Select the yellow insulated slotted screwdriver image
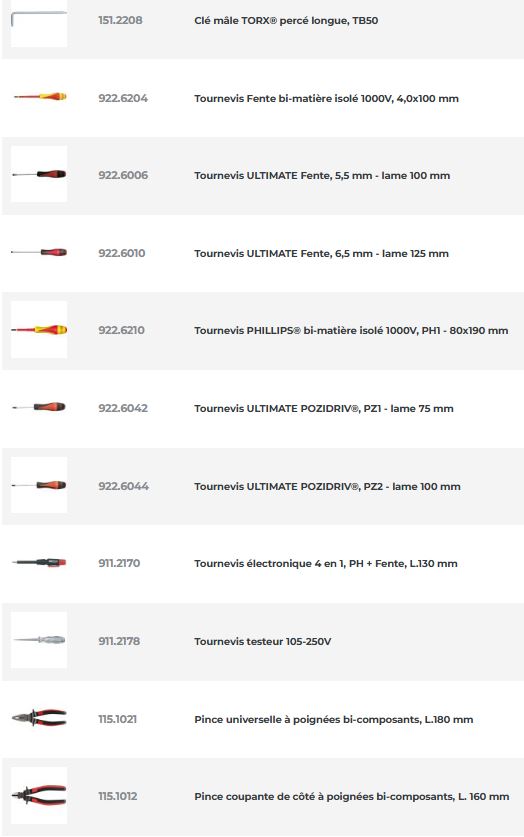524x837 pixels. (39, 97)
